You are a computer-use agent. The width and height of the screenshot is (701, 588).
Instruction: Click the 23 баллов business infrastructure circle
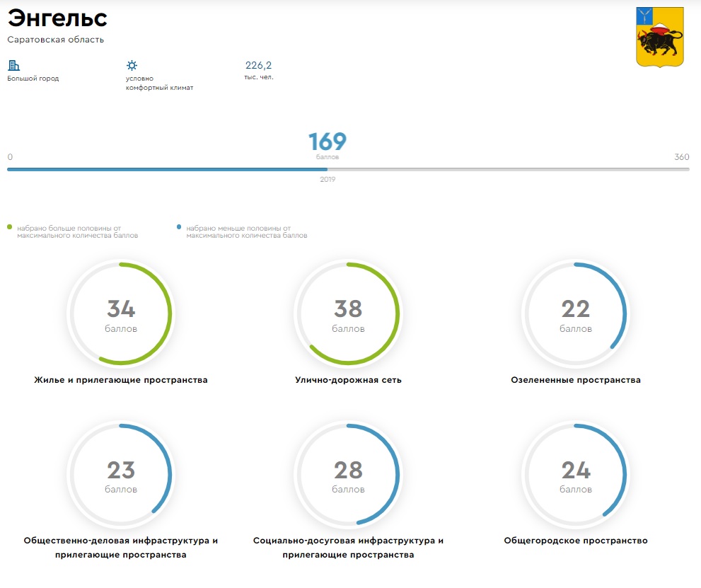121,474
